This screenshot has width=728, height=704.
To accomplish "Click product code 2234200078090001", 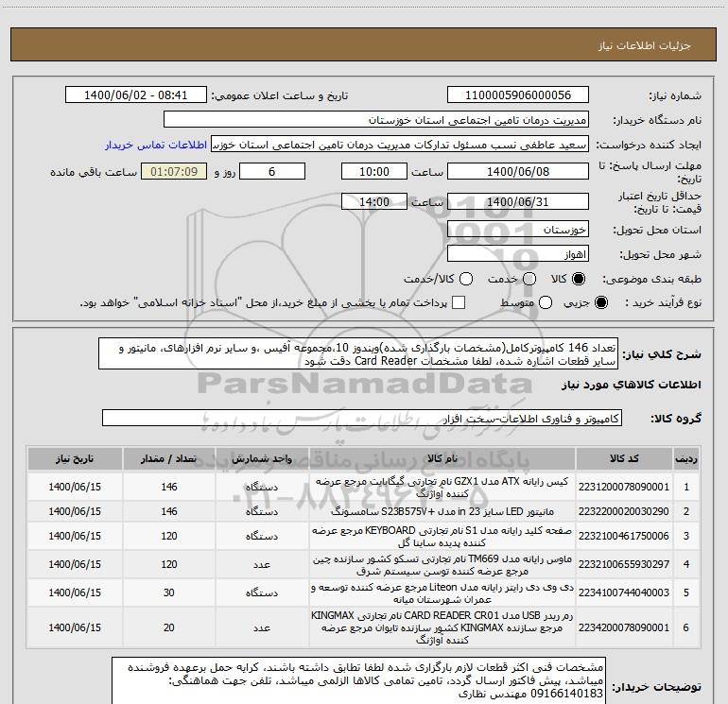I will click(624, 627).
